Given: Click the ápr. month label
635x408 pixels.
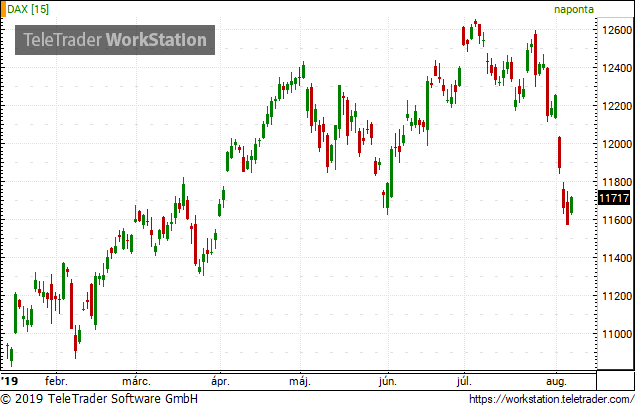Looking at the screenshot, I should (x=220, y=381).
